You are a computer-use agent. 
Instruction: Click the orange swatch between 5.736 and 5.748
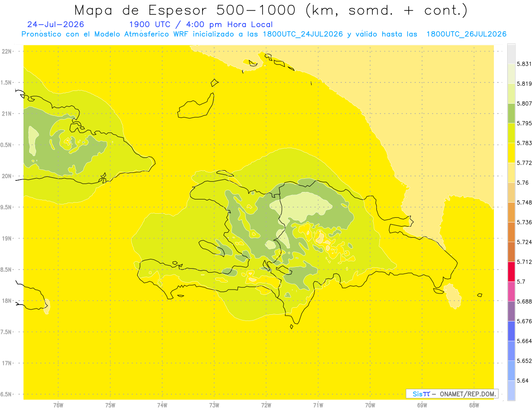511,212
